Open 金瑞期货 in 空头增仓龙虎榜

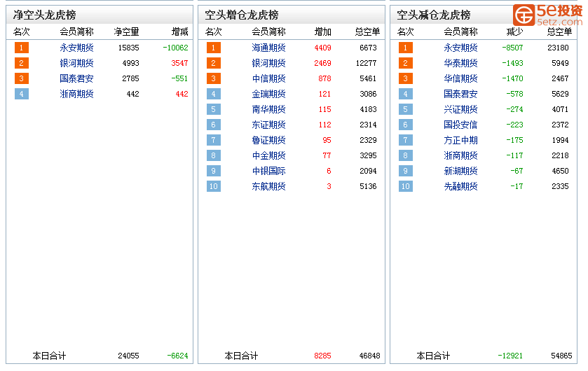pyautogui.click(x=268, y=94)
